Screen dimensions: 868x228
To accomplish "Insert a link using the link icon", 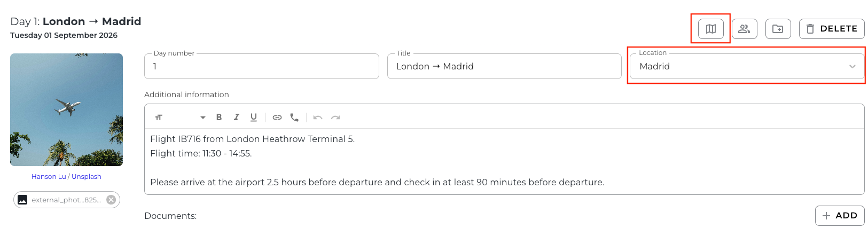I will point(277,117).
